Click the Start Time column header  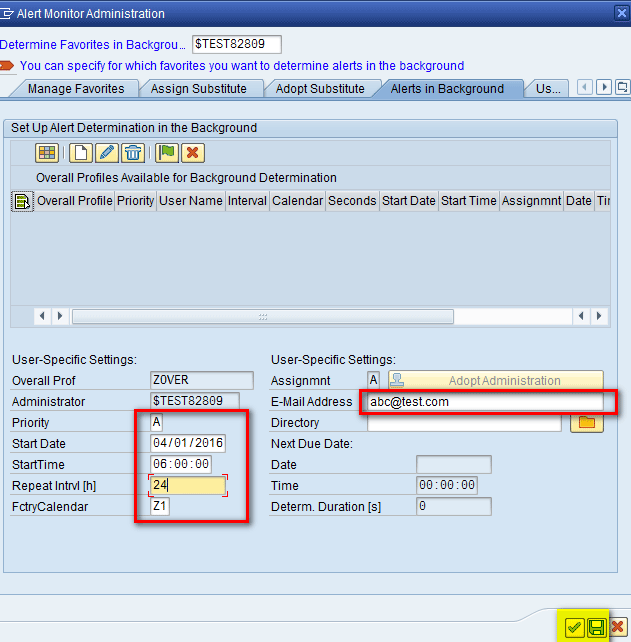tap(469, 201)
